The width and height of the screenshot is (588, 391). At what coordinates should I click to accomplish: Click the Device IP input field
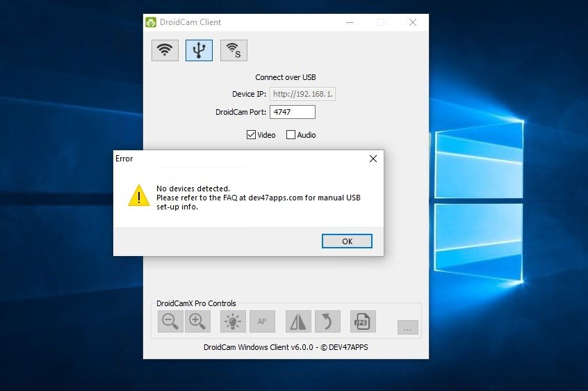point(302,94)
